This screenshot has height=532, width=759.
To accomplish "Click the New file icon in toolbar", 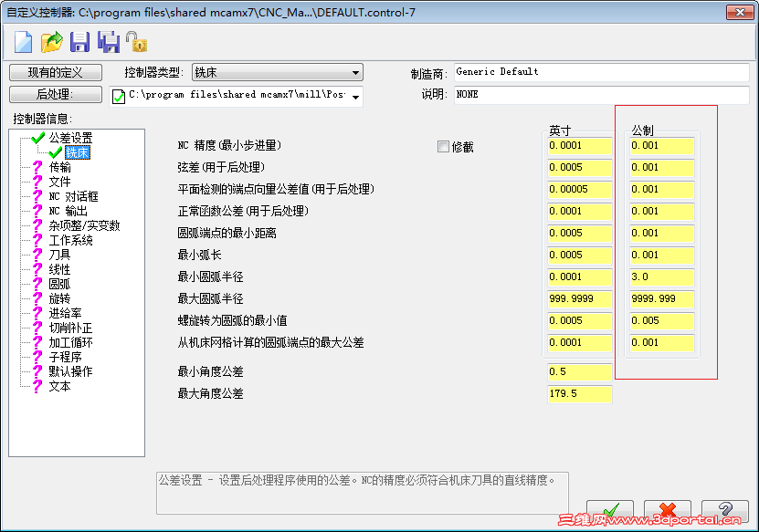I will tap(23, 42).
